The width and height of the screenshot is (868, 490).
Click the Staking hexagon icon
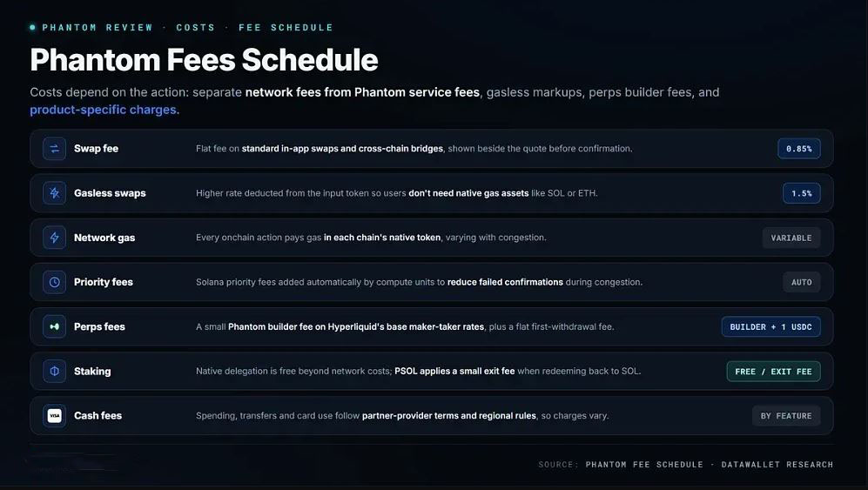[x=54, y=372]
